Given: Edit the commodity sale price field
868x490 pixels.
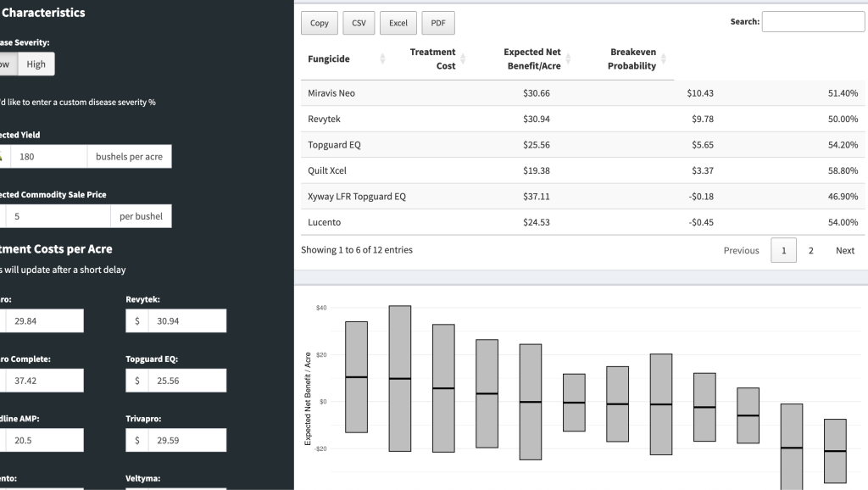Looking at the screenshot, I should tap(58, 216).
